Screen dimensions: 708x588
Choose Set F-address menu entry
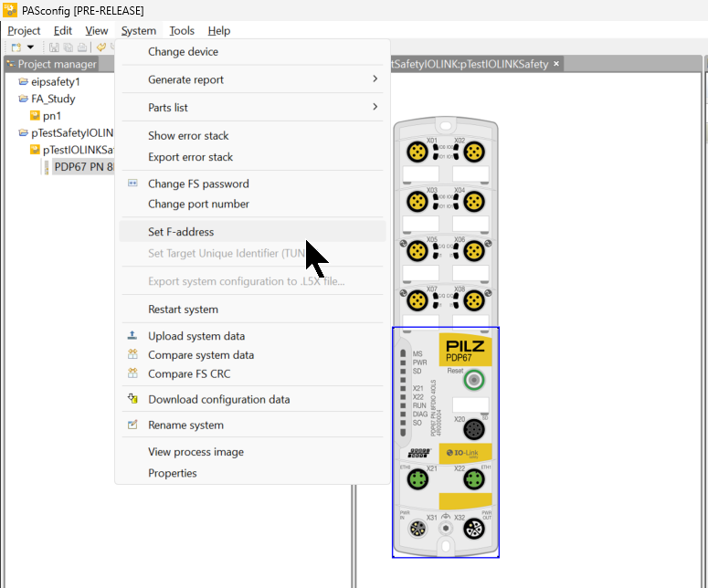coord(252,232)
